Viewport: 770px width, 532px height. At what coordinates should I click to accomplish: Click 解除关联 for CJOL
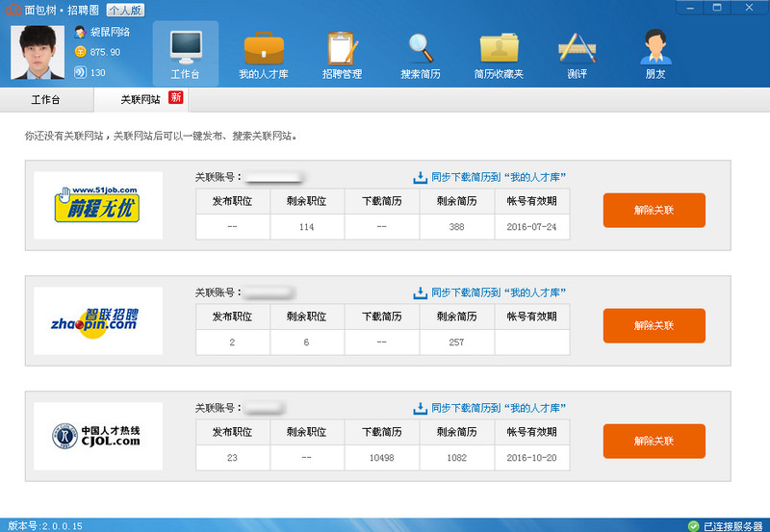pos(654,441)
